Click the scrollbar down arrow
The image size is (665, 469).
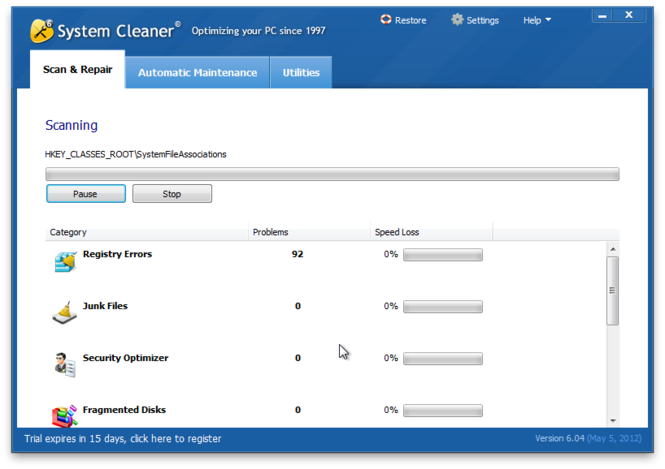[613, 421]
